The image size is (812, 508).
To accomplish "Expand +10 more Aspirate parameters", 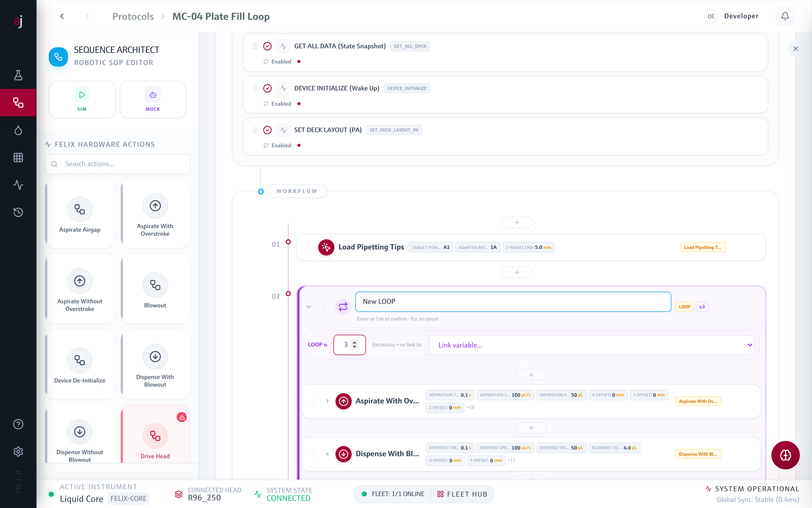I will (x=470, y=407).
